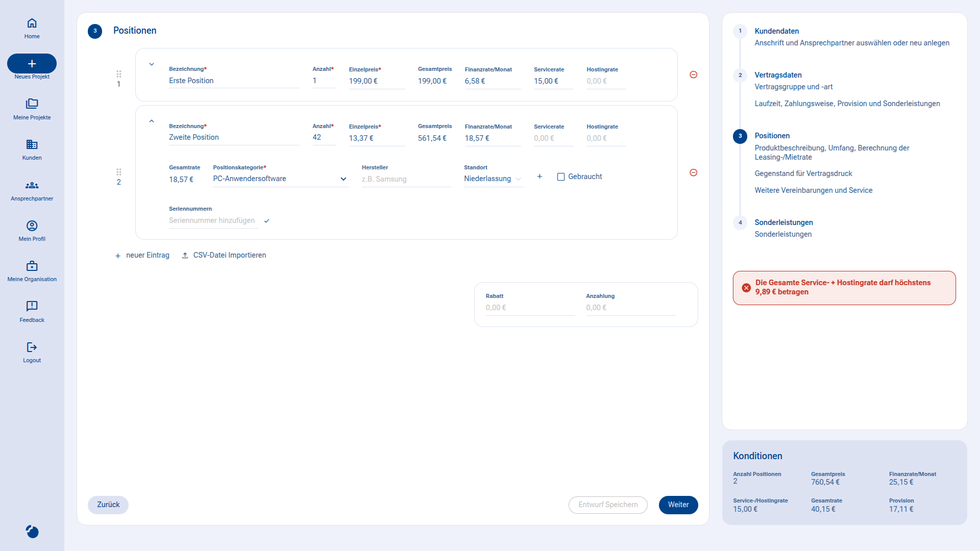Edit Anzahl field of Erste Position
Screen dimensions: 980x551
click(324, 81)
